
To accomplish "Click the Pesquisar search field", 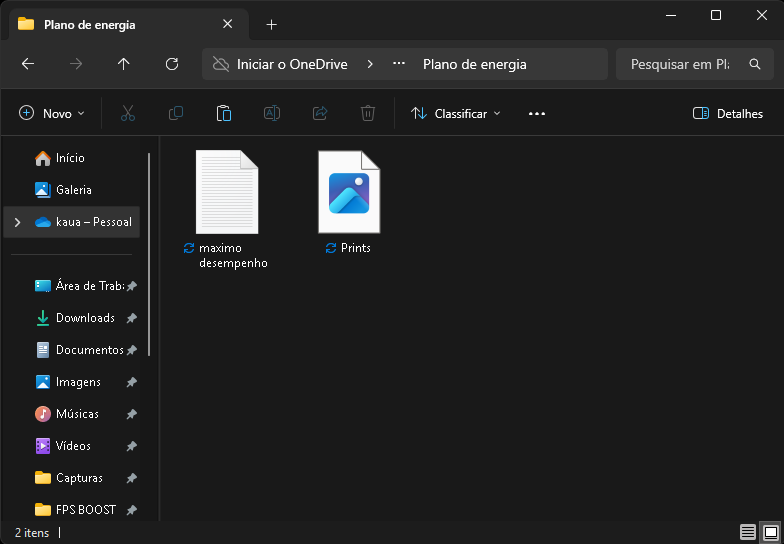I will coord(680,64).
